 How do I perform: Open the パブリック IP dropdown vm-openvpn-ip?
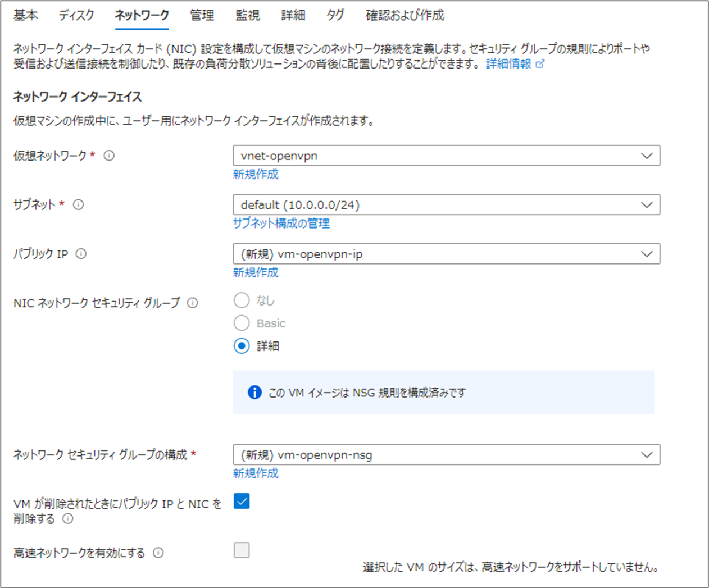point(446,254)
